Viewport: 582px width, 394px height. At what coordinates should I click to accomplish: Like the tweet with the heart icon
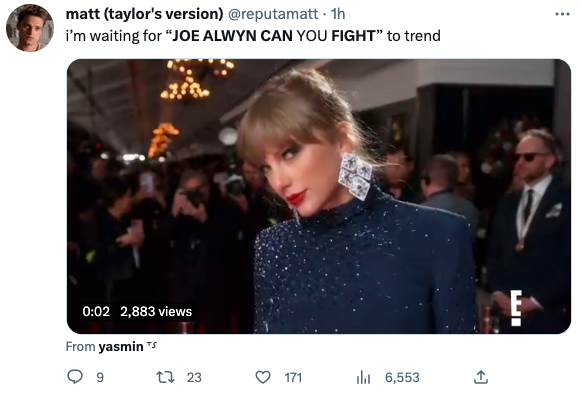click(263, 377)
